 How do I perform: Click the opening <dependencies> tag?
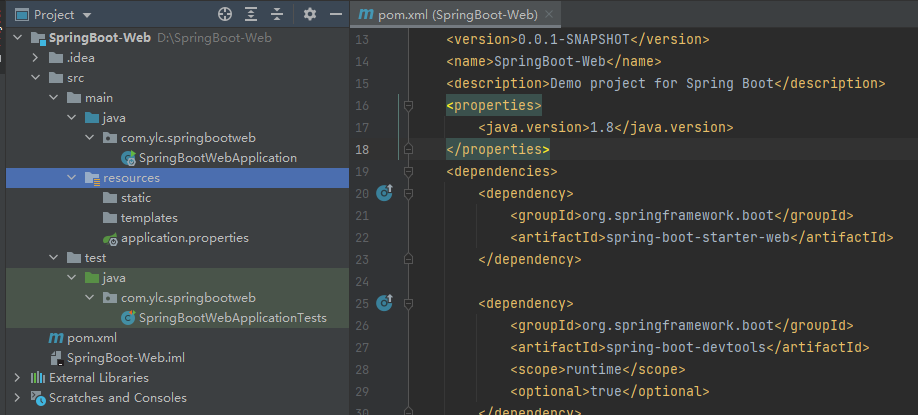click(502, 172)
